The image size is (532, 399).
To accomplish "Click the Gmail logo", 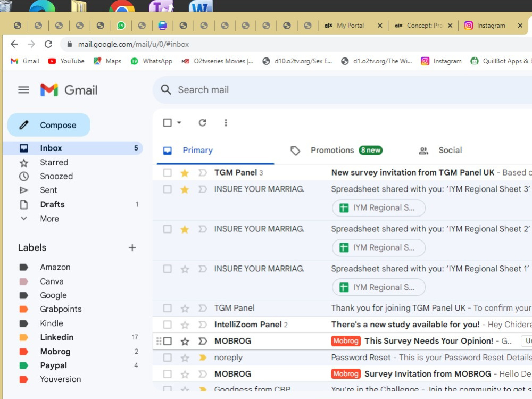I will pyautogui.click(x=69, y=90).
